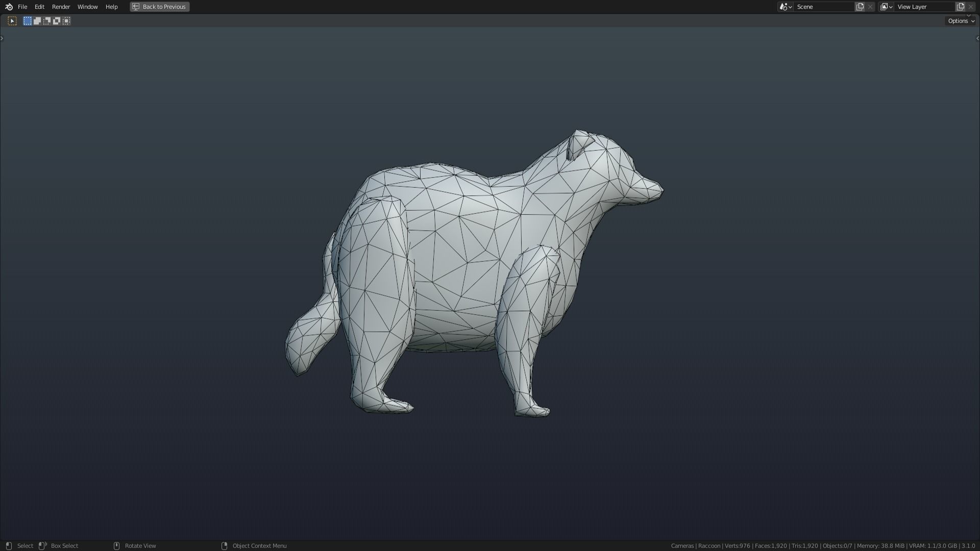The width and height of the screenshot is (980, 551).
Task: Activate Intersect existing selection mode
Action: click(x=66, y=21)
